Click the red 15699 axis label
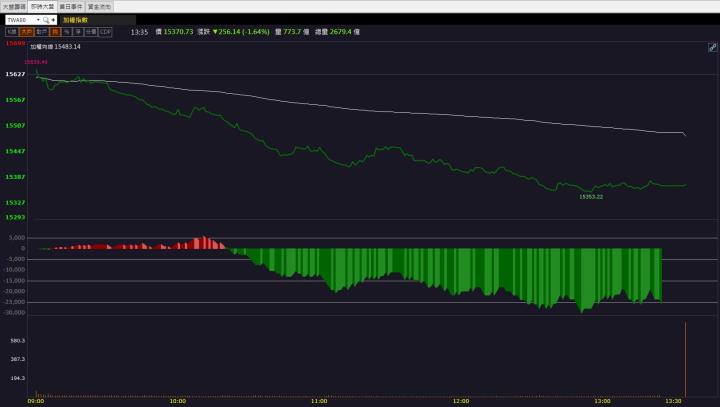 click(x=15, y=44)
